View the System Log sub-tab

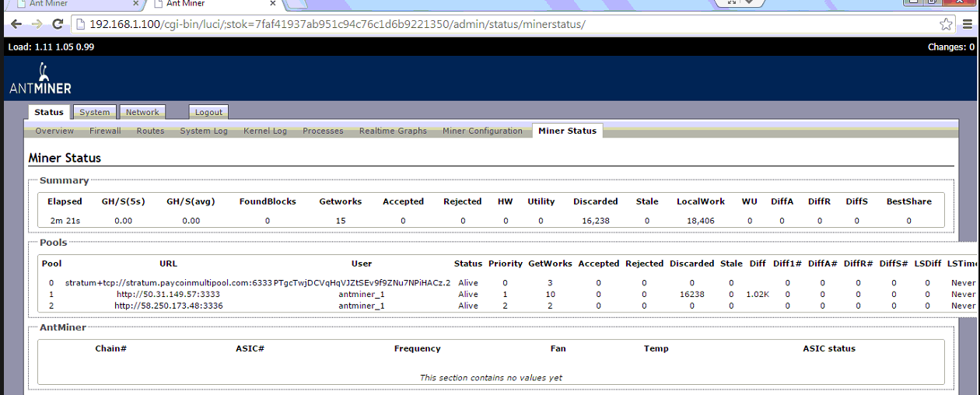tap(204, 131)
